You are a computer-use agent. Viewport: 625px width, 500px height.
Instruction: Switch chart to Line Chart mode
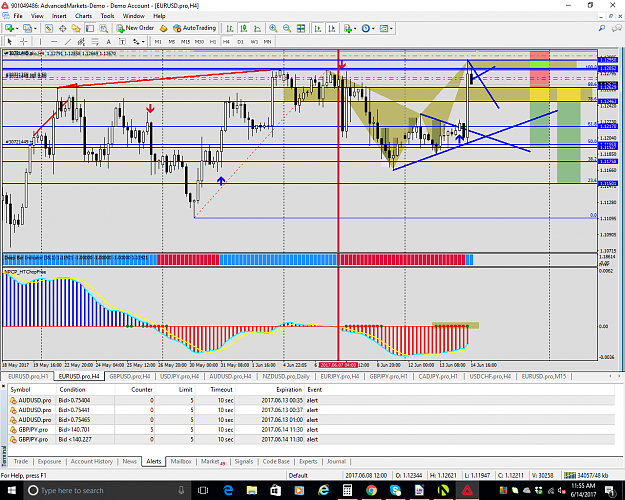(x=257, y=28)
